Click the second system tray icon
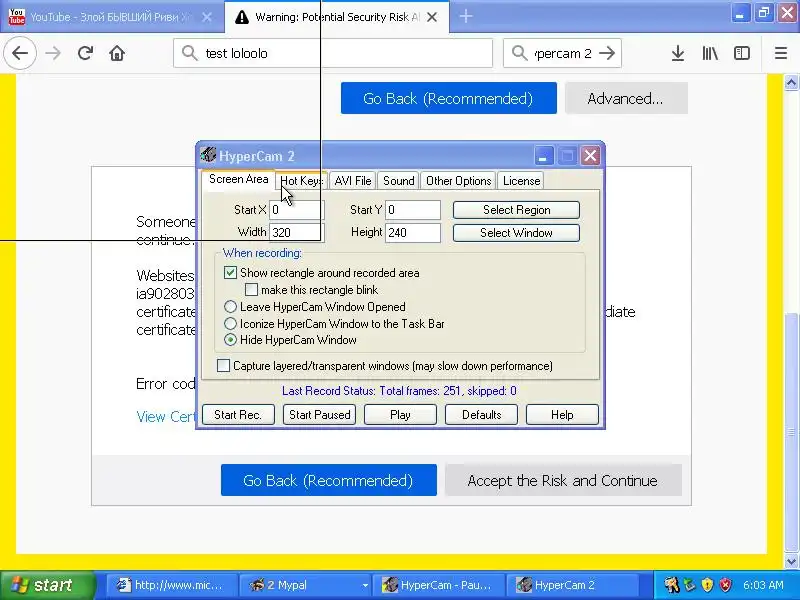800x600 pixels. 690,585
